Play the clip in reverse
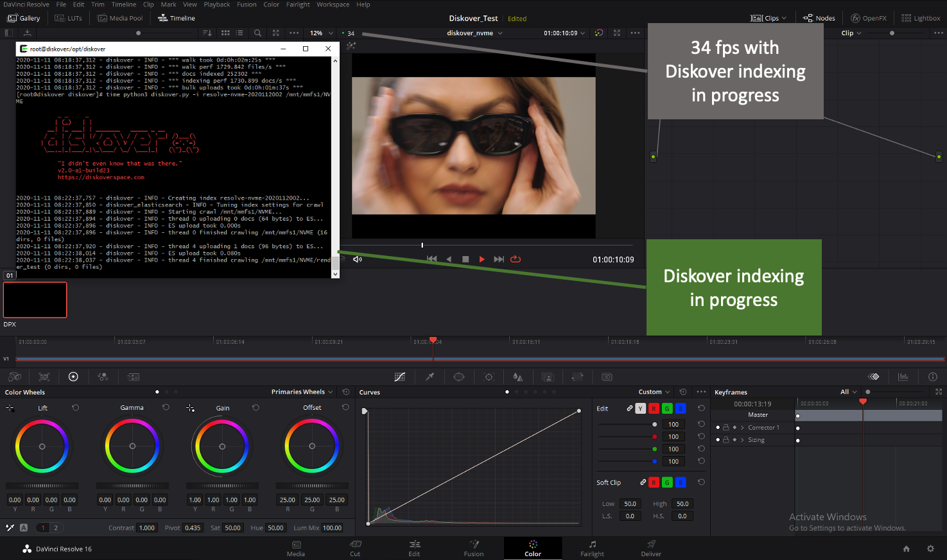Screen dimensions: 947x560 [449, 259]
